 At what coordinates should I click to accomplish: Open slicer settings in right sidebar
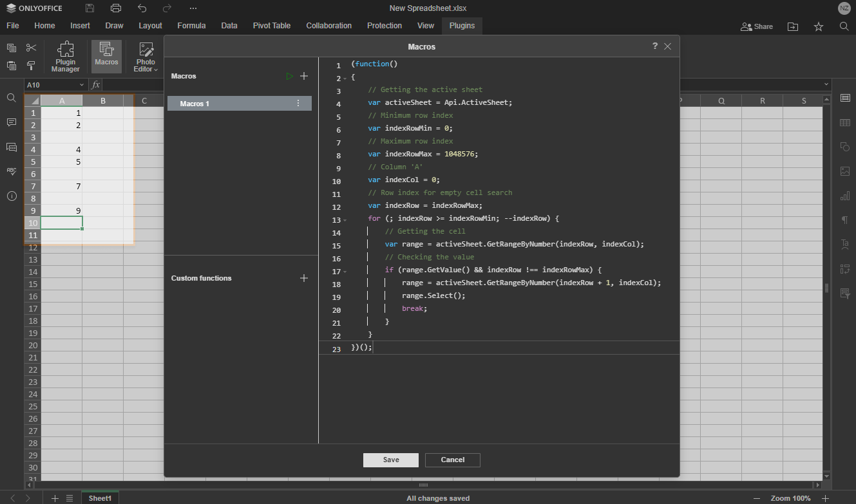tap(845, 294)
